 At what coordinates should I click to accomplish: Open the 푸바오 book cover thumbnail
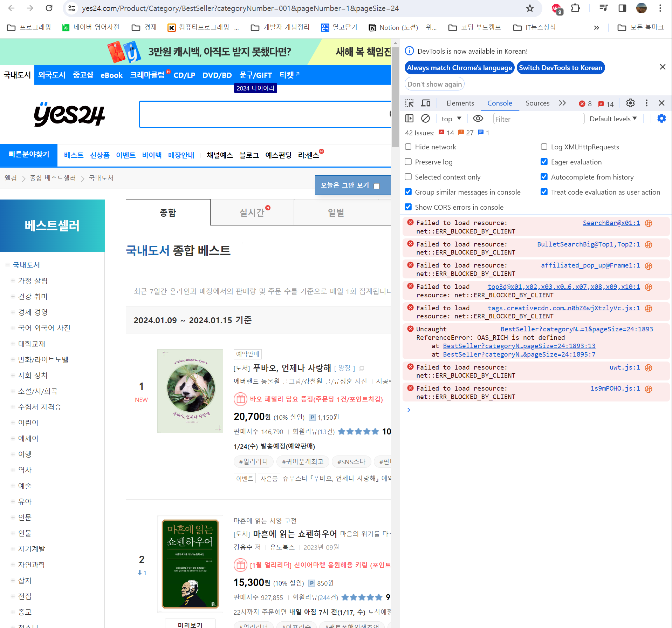[190, 391]
